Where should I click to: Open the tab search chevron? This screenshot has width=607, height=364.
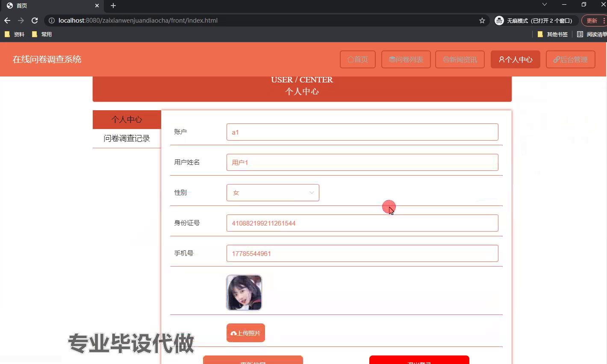544,5
